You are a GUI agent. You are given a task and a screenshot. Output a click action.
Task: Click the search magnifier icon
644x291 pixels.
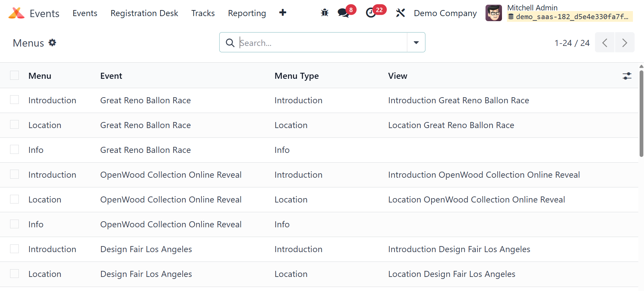(x=230, y=43)
